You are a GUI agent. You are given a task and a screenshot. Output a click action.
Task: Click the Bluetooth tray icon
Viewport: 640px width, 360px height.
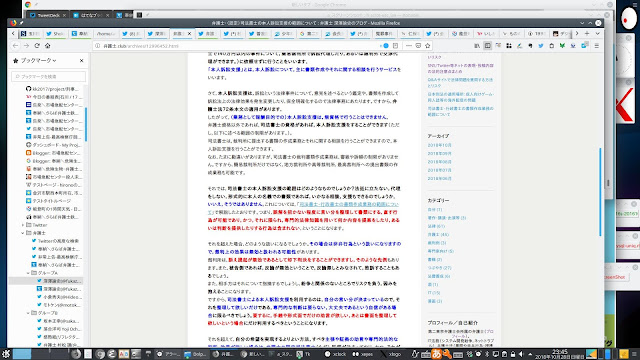click(x=487, y=354)
